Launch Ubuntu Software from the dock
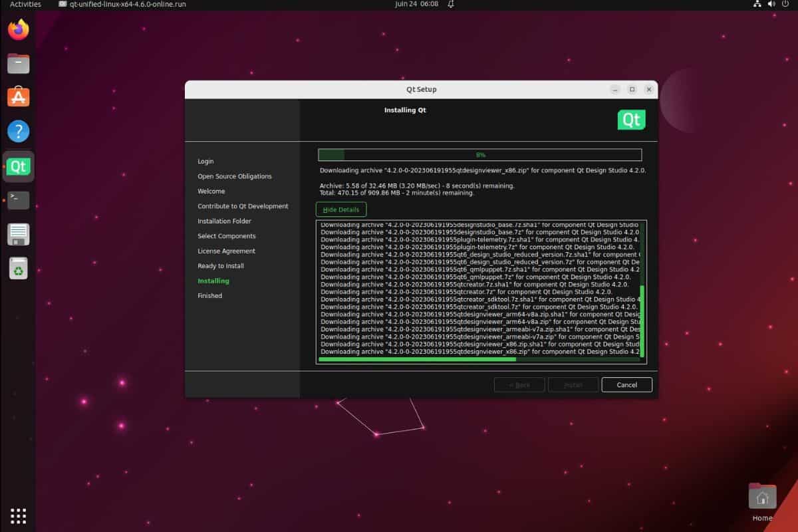The width and height of the screenshot is (798, 532). [x=19, y=97]
